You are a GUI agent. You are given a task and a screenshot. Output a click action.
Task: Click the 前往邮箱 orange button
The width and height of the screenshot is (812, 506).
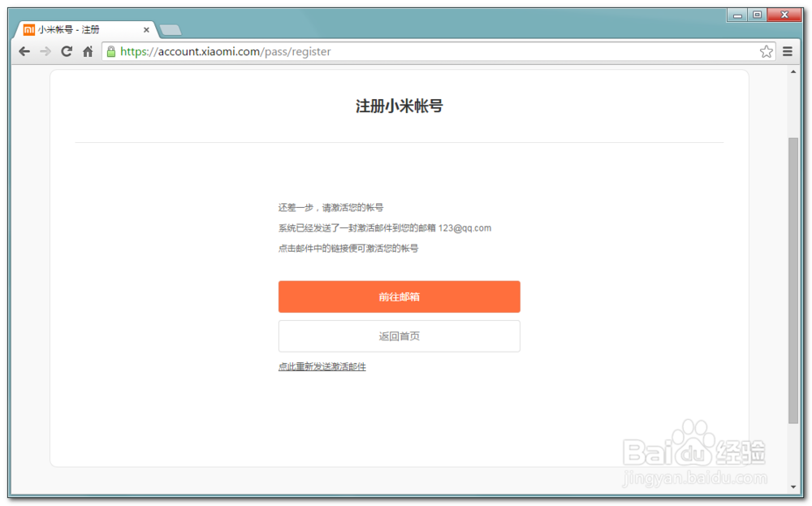(400, 296)
